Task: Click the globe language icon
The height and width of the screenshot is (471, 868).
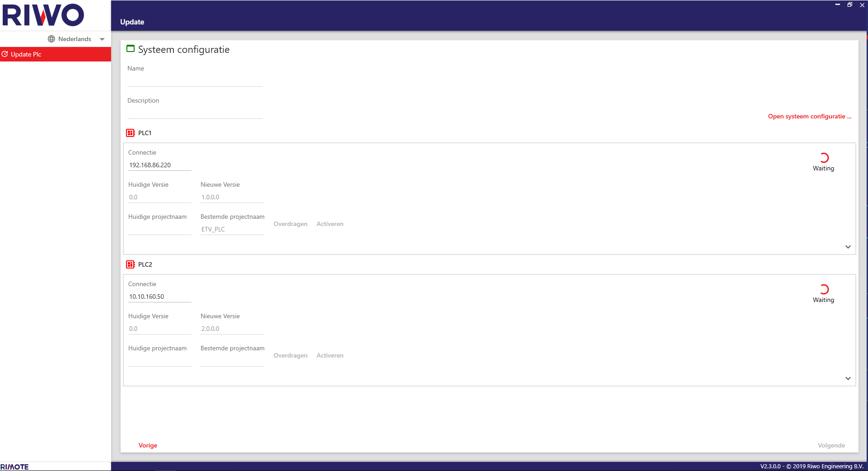Action: 51,39
